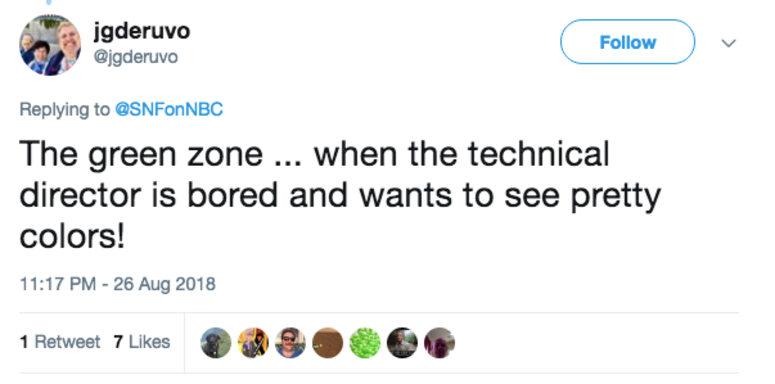This screenshot has width=775, height=384.
Task: Click the 'Replying to' label
Action: [64, 109]
